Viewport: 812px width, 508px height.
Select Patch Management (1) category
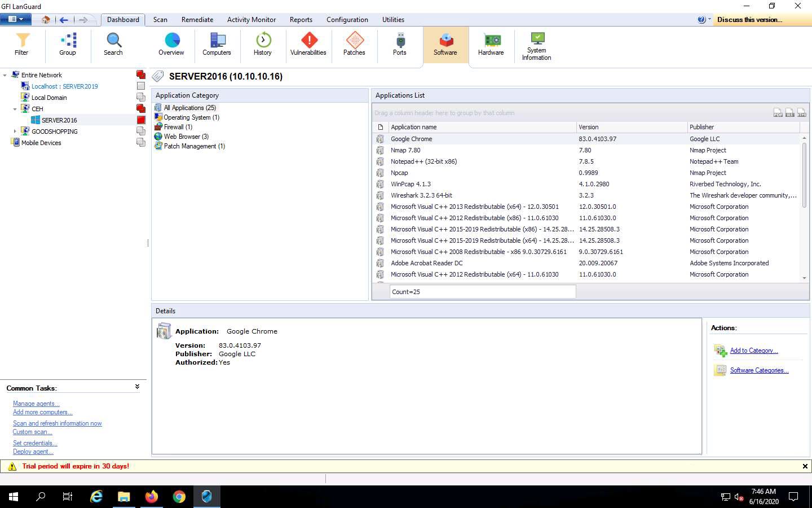coord(194,146)
